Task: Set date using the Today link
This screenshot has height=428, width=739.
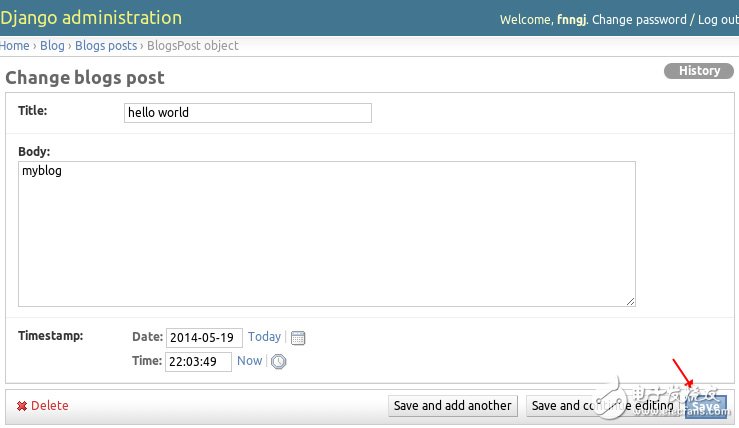Action: click(265, 337)
